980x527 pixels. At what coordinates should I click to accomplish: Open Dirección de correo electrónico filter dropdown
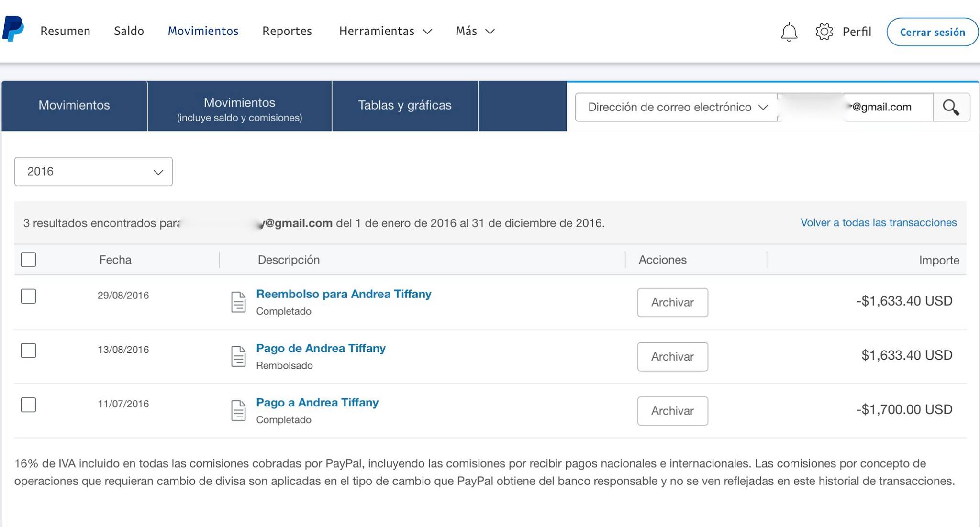tap(677, 107)
